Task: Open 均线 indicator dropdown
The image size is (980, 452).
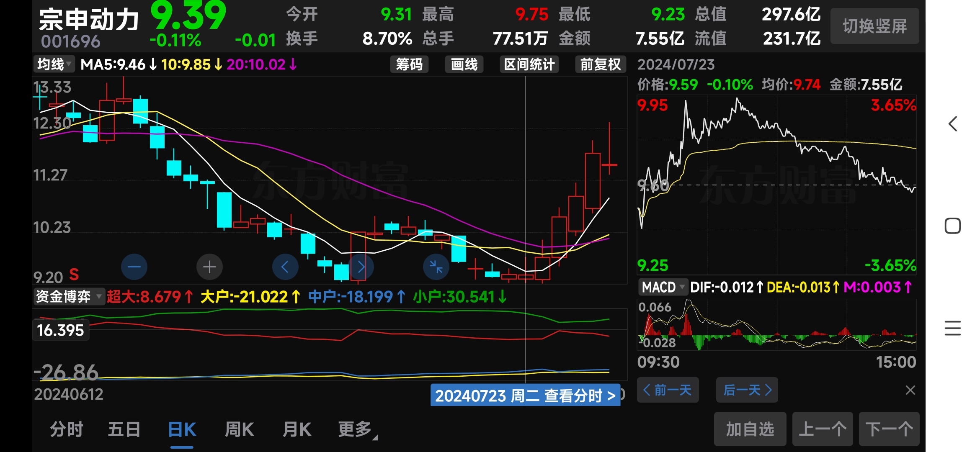Action: pyautogui.click(x=54, y=64)
